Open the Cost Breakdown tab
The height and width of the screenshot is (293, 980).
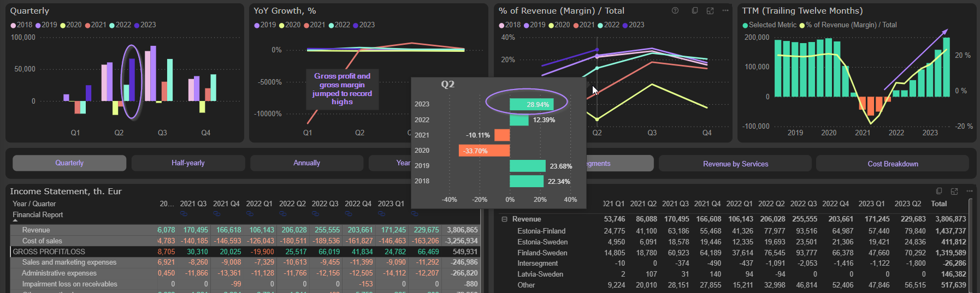pos(892,164)
